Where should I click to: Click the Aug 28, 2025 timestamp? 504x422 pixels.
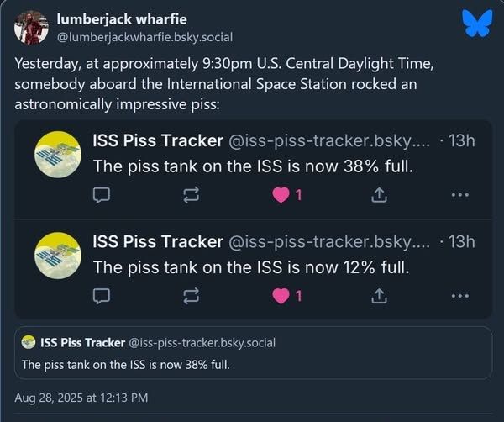[81, 397]
